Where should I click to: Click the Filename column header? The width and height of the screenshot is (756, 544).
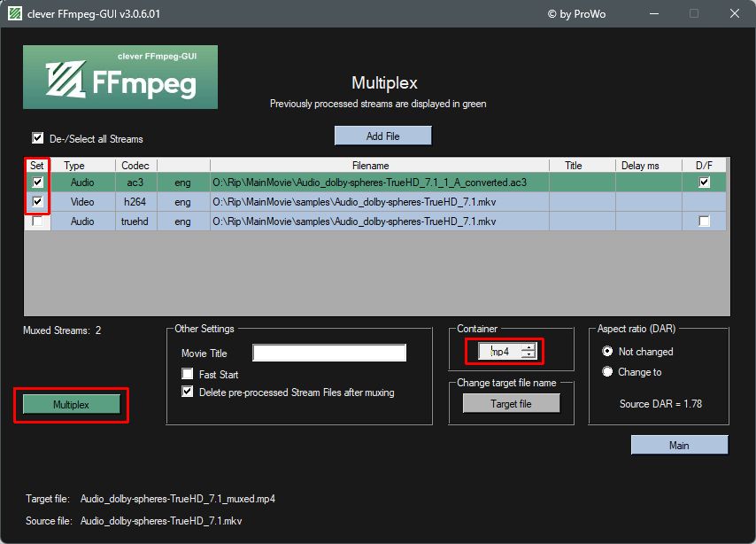tap(380, 165)
